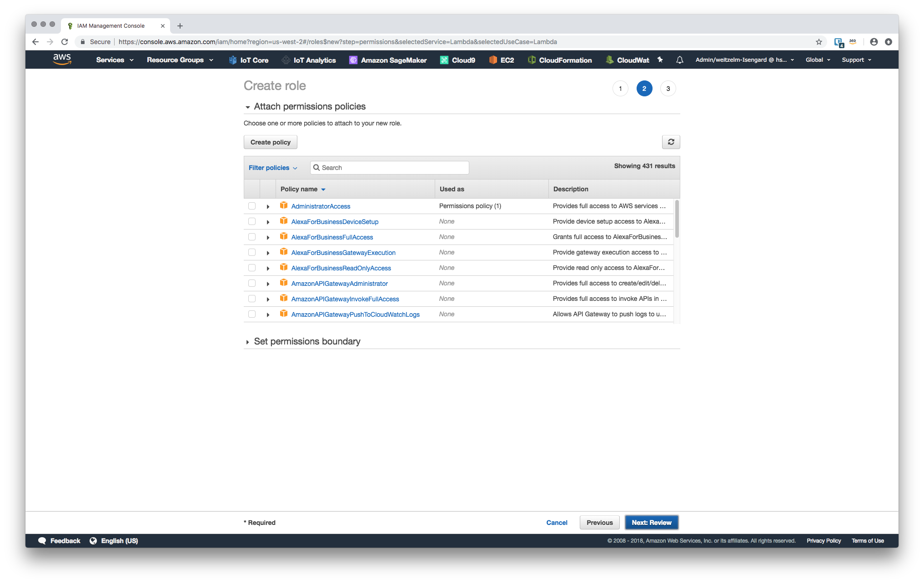The width and height of the screenshot is (924, 584).
Task: Check the AmazonAPIGatewayPushToCloudWatchLogs policy
Action: click(x=252, y=314)
